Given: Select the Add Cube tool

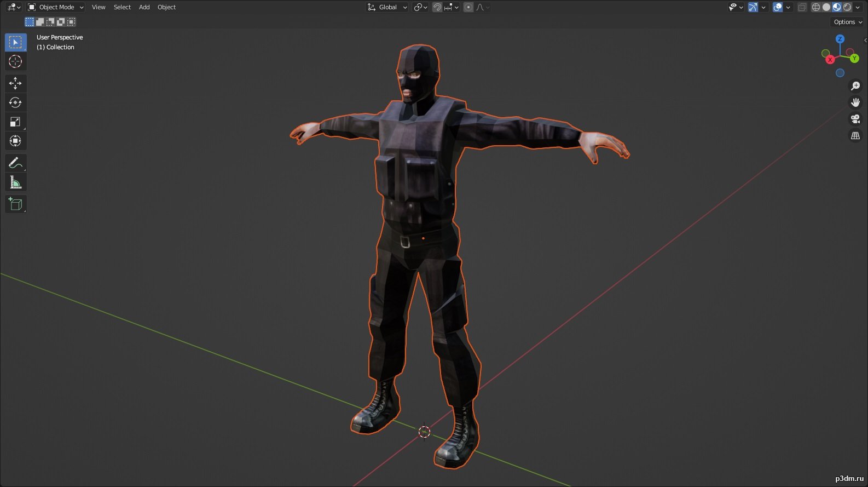Looking at the screenshot, I should 15,204.
